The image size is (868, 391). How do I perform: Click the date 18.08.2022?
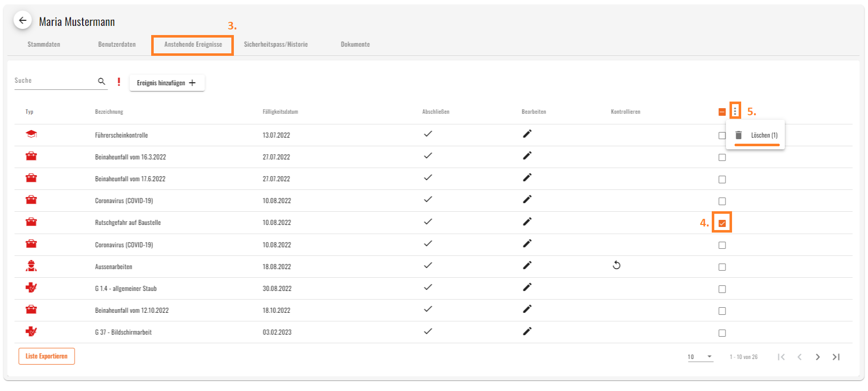tap(276, 267)
